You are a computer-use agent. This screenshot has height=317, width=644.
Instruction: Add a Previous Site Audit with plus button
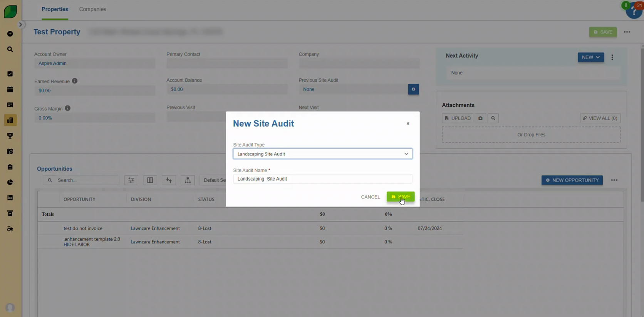[413, 89]
